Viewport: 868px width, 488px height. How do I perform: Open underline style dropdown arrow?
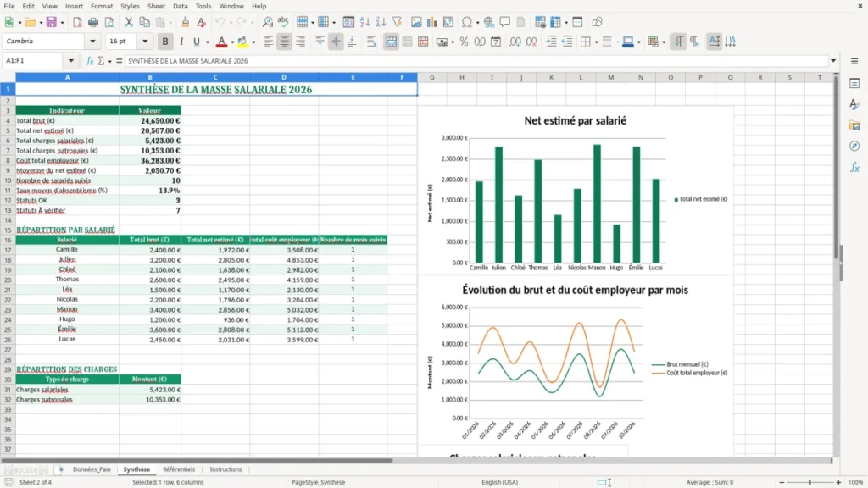coord(207,42)
